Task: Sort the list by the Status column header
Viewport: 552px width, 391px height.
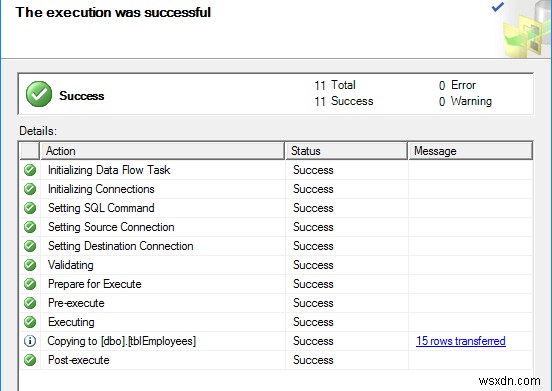Action: (x=346, y=151)
